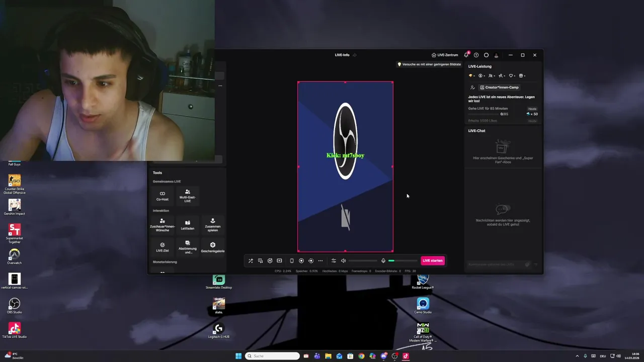Open Discord from the taskbar
Viewport: 644px width, 362px height.
pyautogui.click(x=383, y=356)
